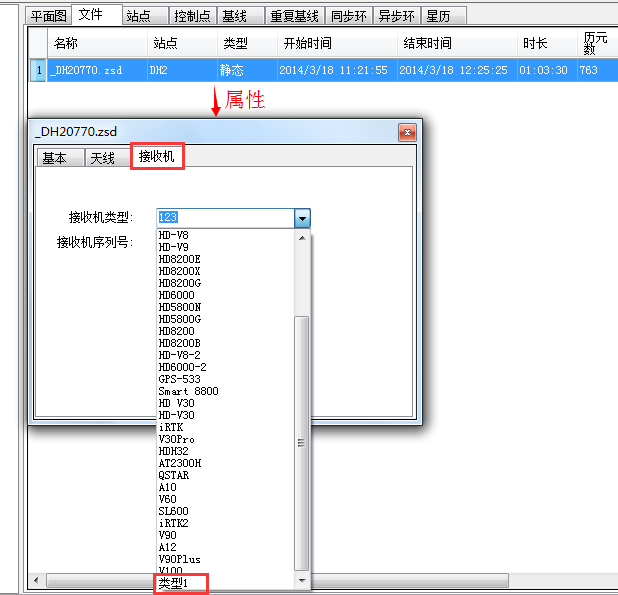Image resolution: width=618 pixels, height=595 pixels.
Task: Pick V60 in the receiver list
Action: [x=225, y=500]
